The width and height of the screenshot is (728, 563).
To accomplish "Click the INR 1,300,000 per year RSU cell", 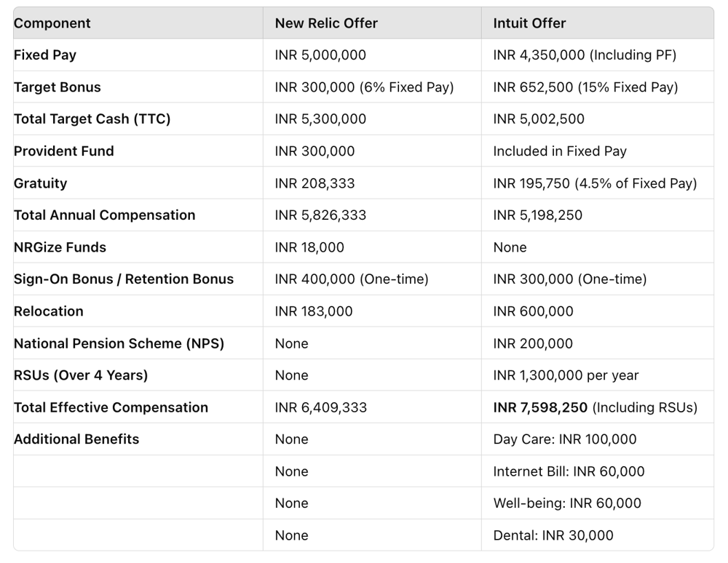I will point(566,375).
